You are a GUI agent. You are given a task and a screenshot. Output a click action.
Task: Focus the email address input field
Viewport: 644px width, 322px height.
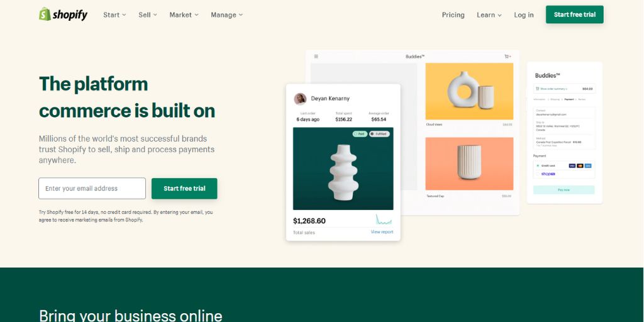click(x=92, y=189)
